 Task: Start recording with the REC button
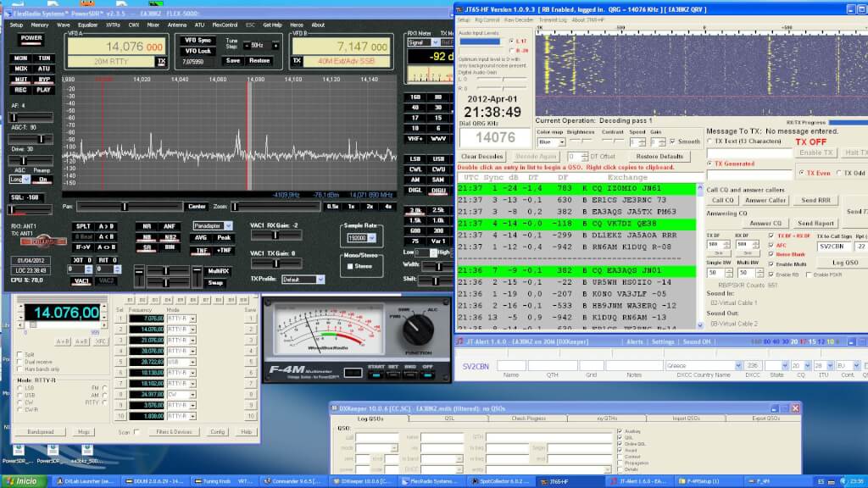pos(21,90)
